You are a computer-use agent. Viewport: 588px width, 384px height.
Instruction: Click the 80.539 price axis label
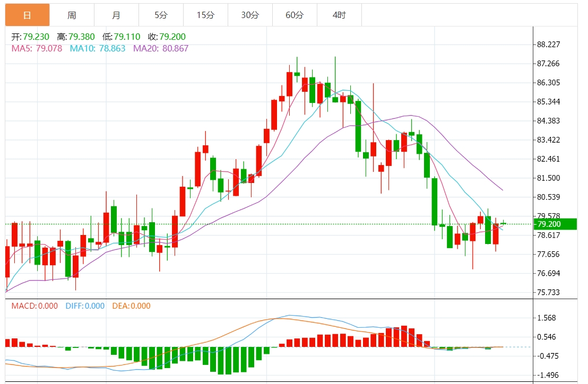[549, 197]
